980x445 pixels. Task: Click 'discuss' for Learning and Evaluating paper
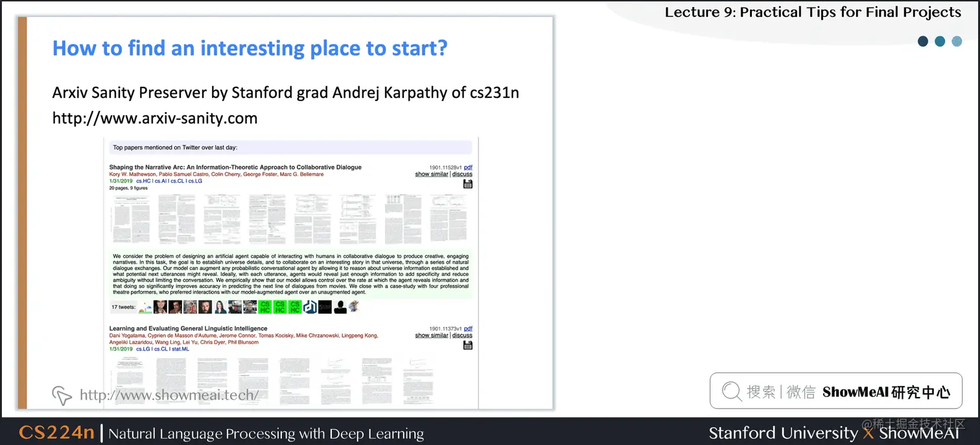point(462,336)
